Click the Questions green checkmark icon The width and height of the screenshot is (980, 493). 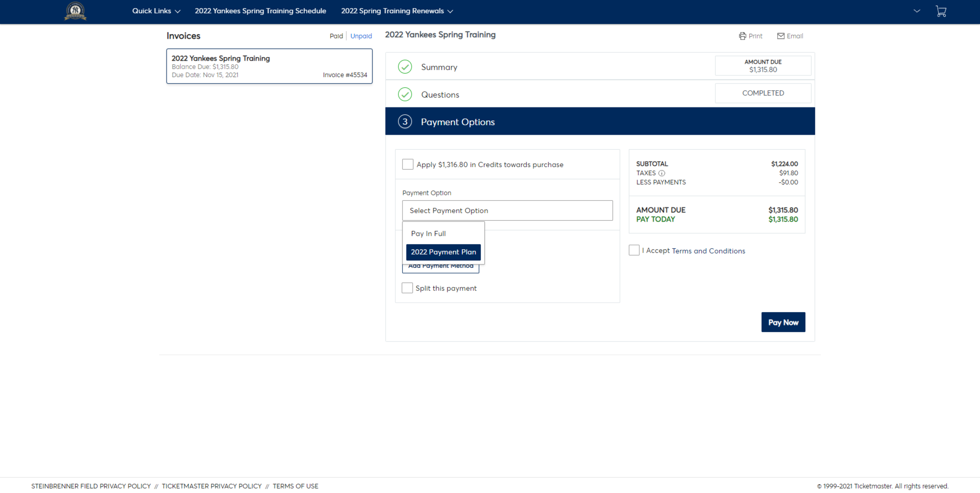coord(405,94)
